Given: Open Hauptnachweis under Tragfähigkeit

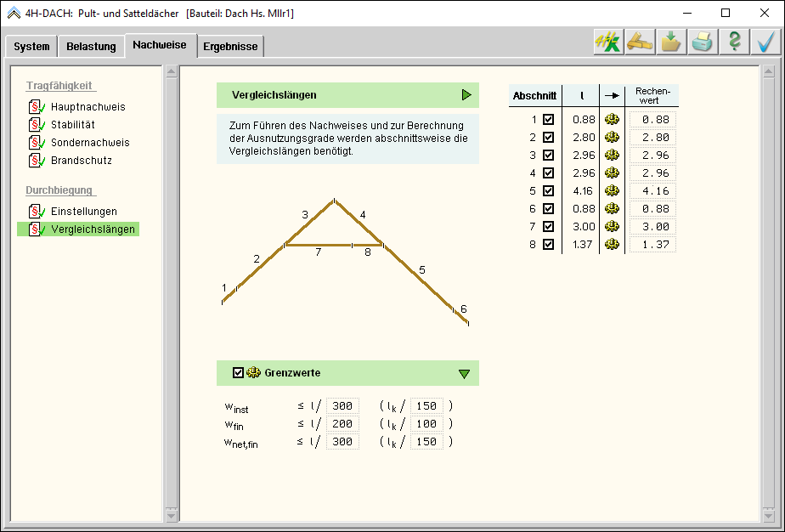Looking at the screenshot, I should (x=88, y=107).
